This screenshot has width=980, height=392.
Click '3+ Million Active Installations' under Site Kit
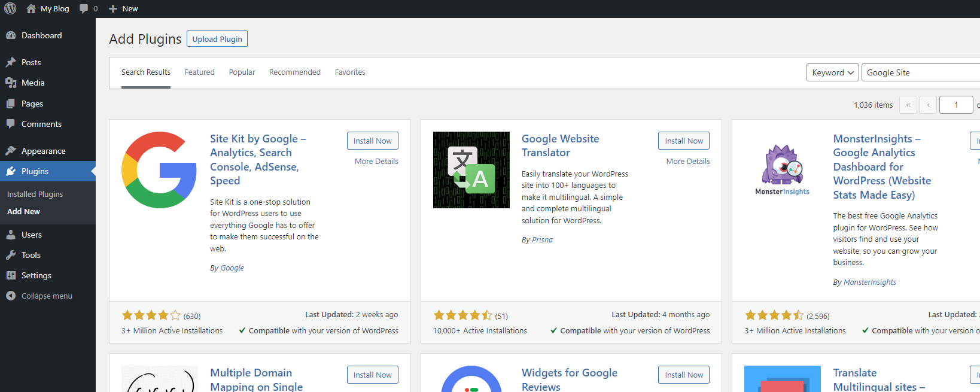point(172,331)
